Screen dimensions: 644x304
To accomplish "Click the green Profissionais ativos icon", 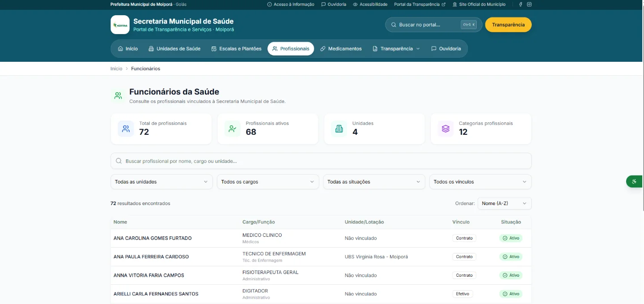I will 233,129.
